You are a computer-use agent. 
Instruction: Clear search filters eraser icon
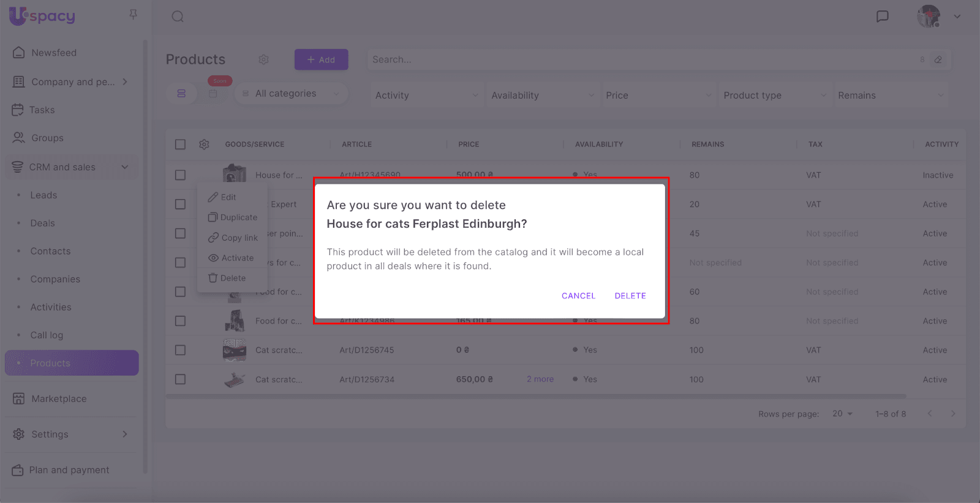click(938, 59)
